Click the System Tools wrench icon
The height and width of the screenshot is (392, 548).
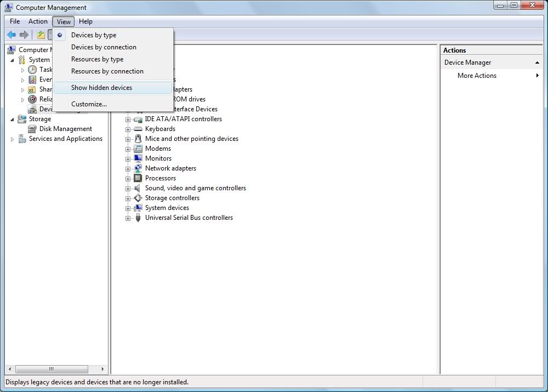tap(22, 60)
